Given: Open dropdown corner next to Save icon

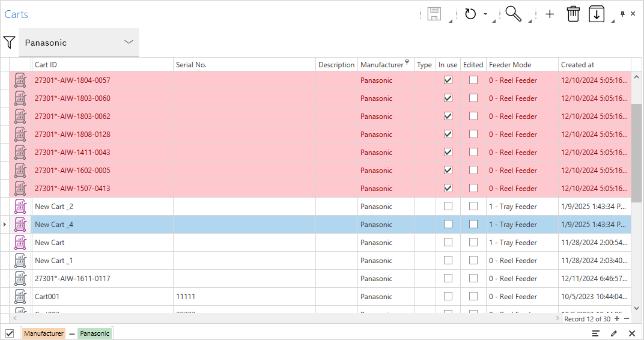Looking at the screenshot, I should (x=451, y=21).
